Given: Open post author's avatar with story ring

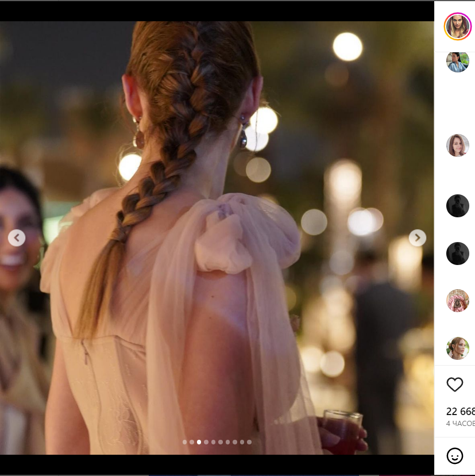Looking at the screenshot, I should point(458,26).
